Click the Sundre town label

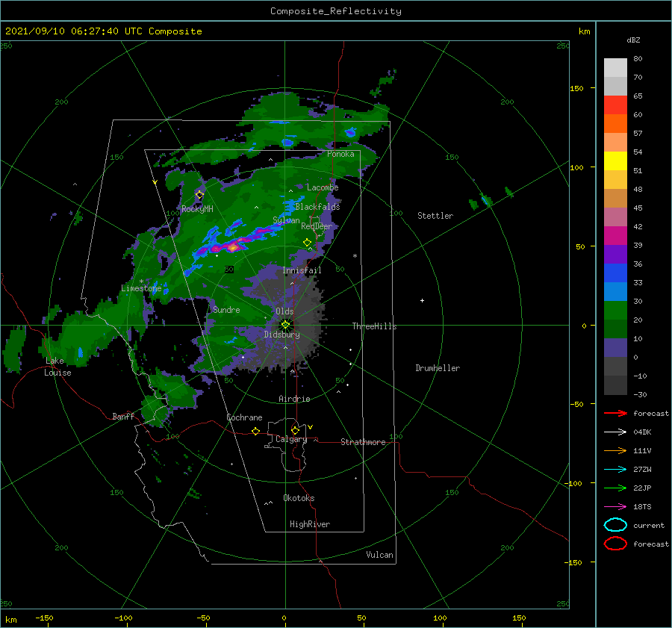[x=227, y=309]
